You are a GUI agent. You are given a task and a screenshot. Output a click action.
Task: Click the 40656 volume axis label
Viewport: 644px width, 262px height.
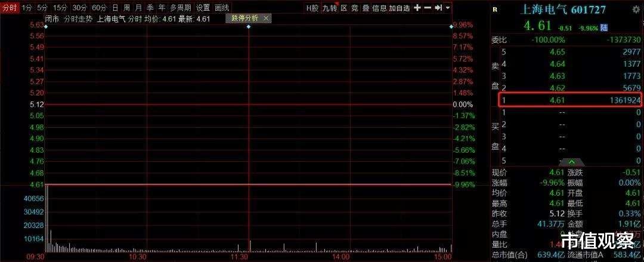pyautogui.click(x=34, y=198)
